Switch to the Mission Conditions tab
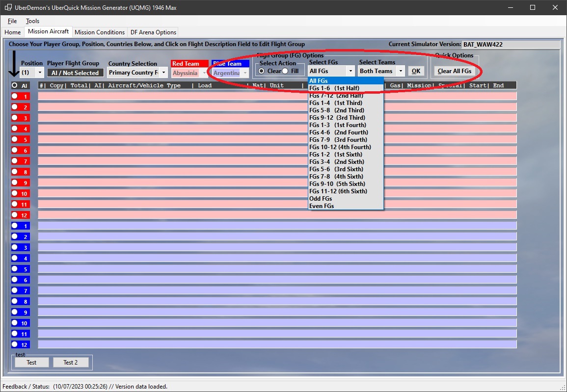This screenshot has height=392, width=567. 100,32
